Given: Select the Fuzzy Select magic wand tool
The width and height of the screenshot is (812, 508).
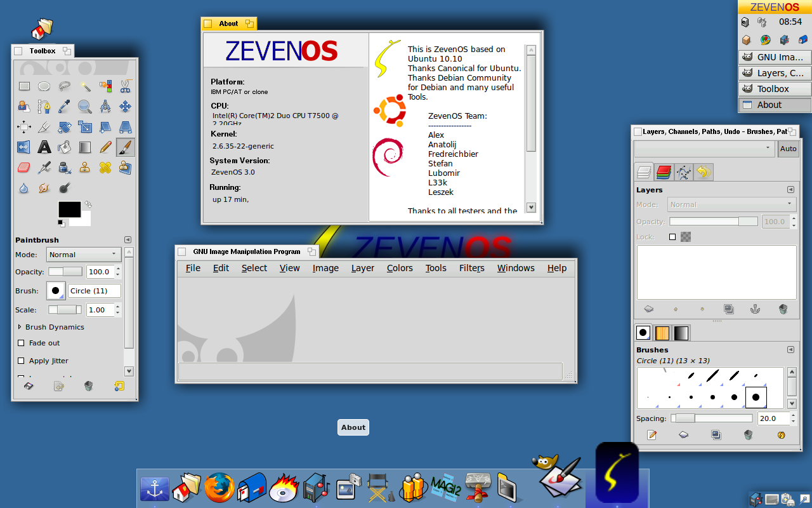Looking at the screenshot, I should coord(85,86).
